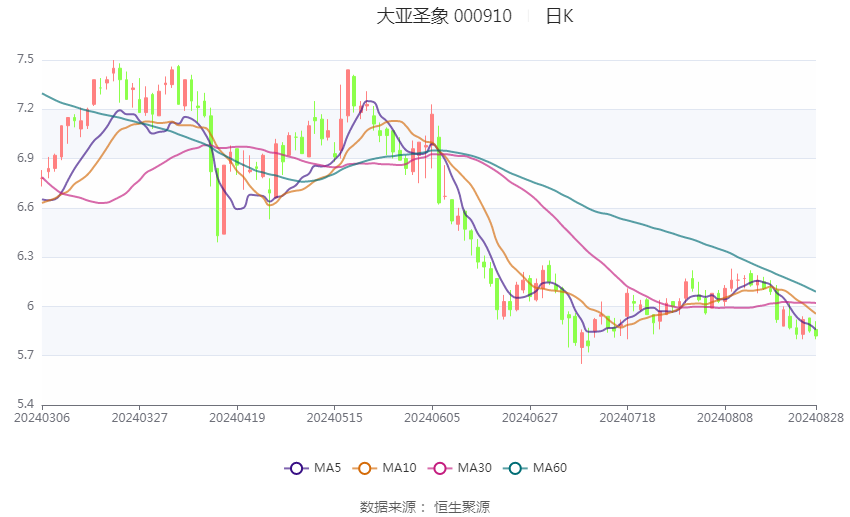Select x-axis date label 20240515

334,418
